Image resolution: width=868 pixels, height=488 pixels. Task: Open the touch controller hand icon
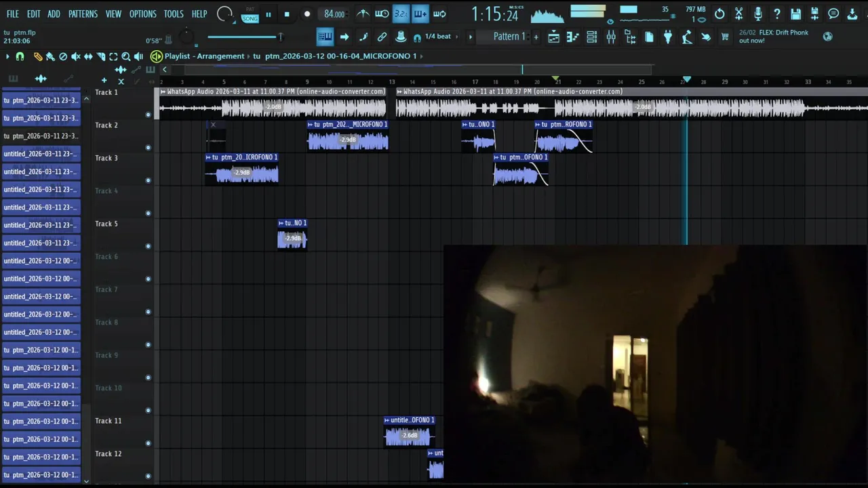point(706,37)
